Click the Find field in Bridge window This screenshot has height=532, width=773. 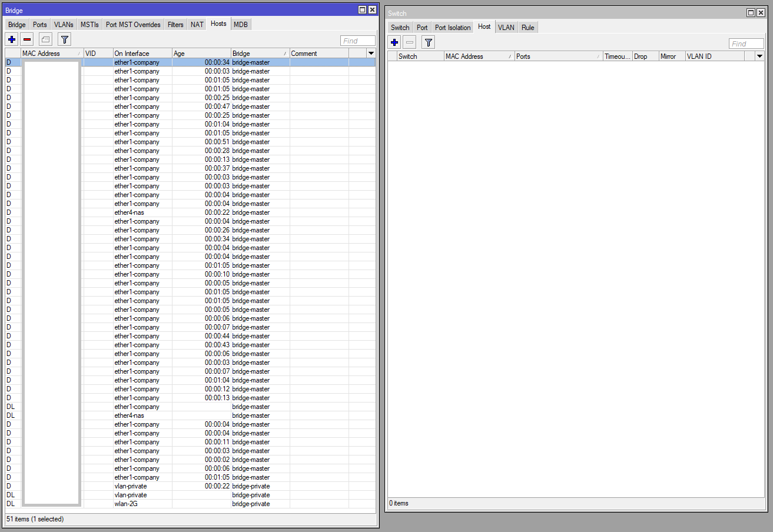click(357, 41)
